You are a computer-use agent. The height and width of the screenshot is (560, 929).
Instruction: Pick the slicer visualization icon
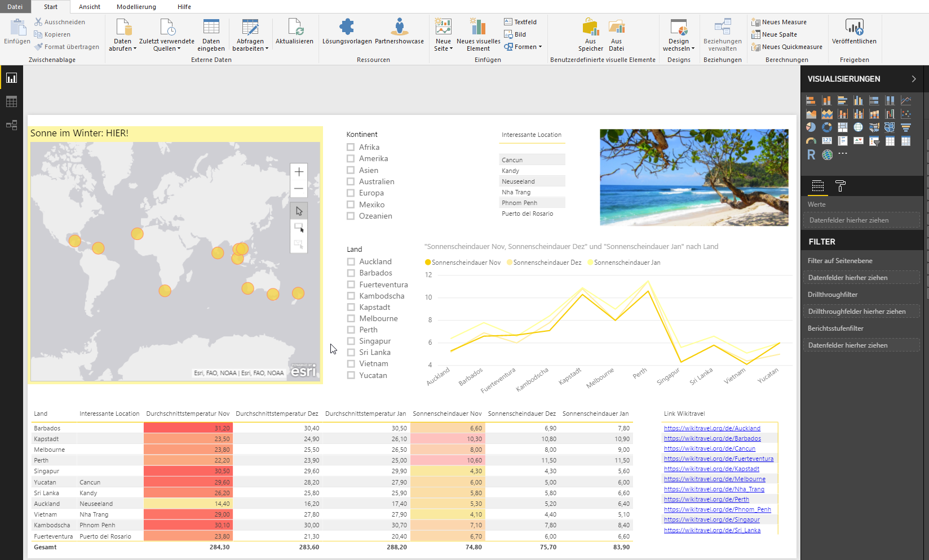tap(874, 141)
